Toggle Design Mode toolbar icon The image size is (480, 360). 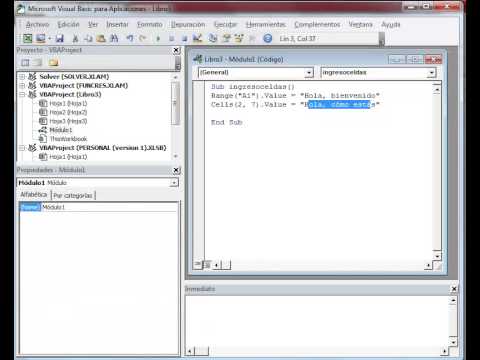coord(197,39)
